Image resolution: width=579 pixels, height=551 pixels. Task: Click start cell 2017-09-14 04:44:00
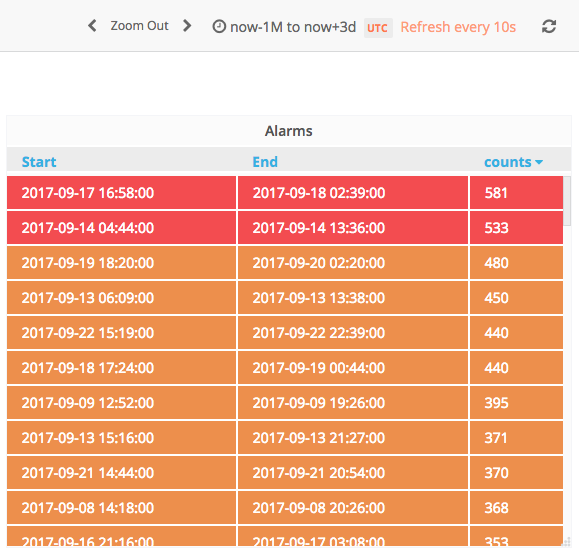[x=121, y=228]
